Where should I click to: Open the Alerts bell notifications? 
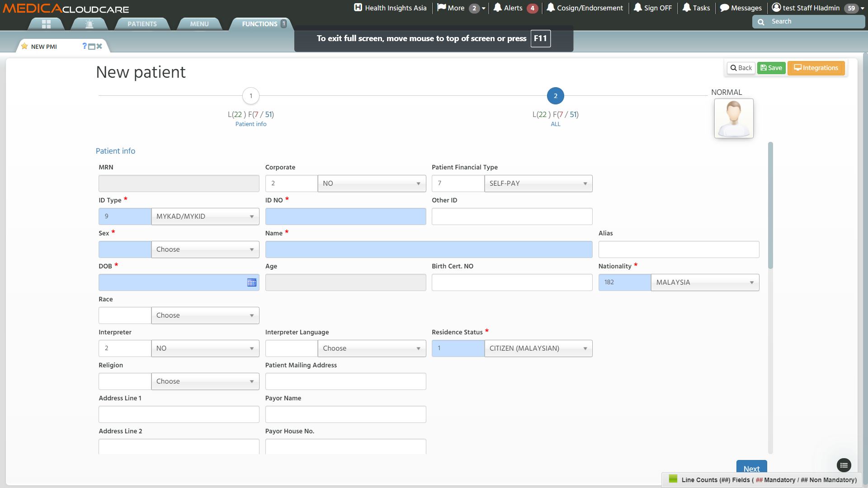tap(508, 8)
